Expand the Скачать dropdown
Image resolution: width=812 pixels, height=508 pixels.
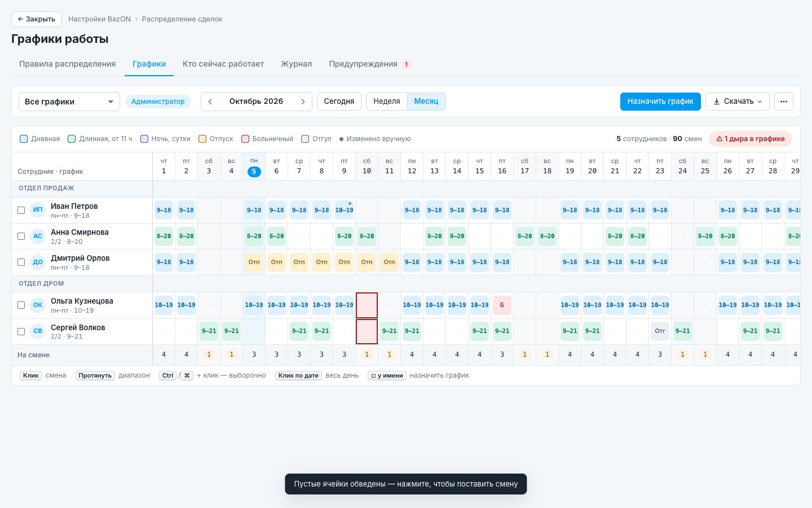pos(738,102)
